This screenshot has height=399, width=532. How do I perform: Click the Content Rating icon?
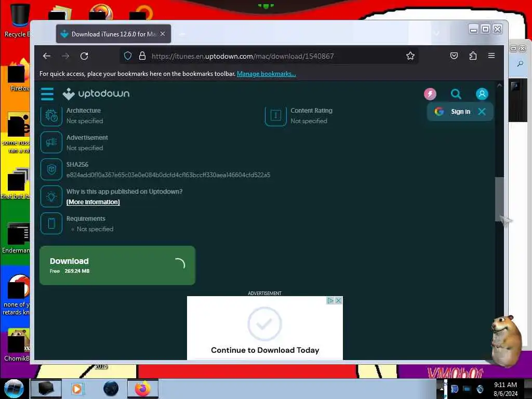click(x=275, y=116)
